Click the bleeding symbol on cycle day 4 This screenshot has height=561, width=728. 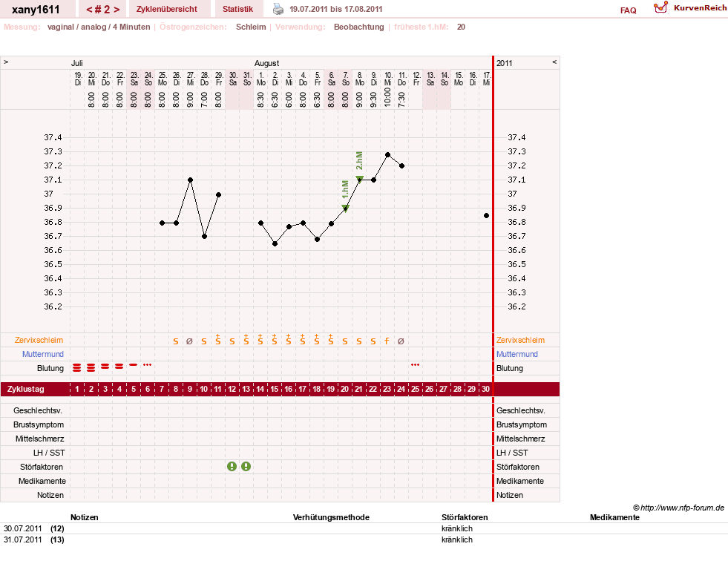pyautogui.click(x=119, y=367)
